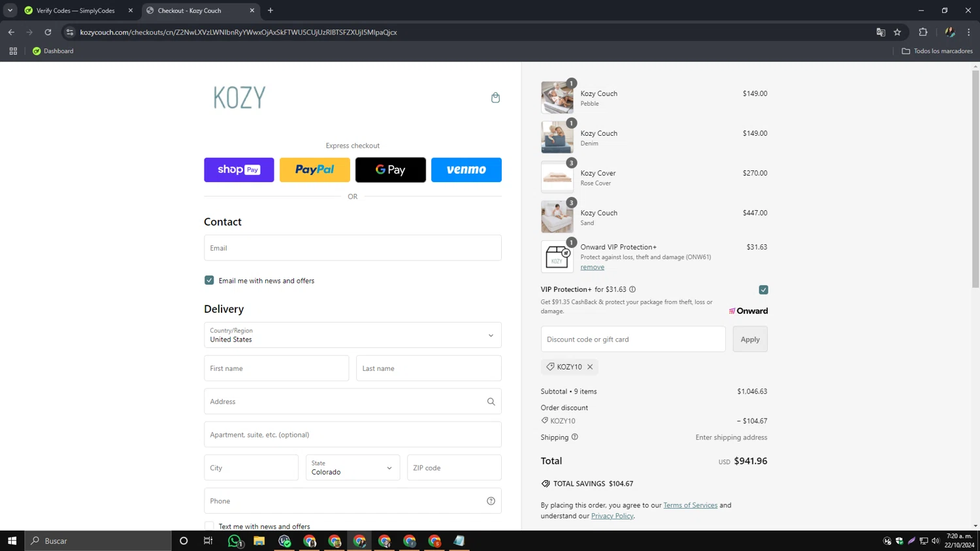Open the Chrome three-dot menu
Screen dimensions: 980x551
click(x=968, y=32)
